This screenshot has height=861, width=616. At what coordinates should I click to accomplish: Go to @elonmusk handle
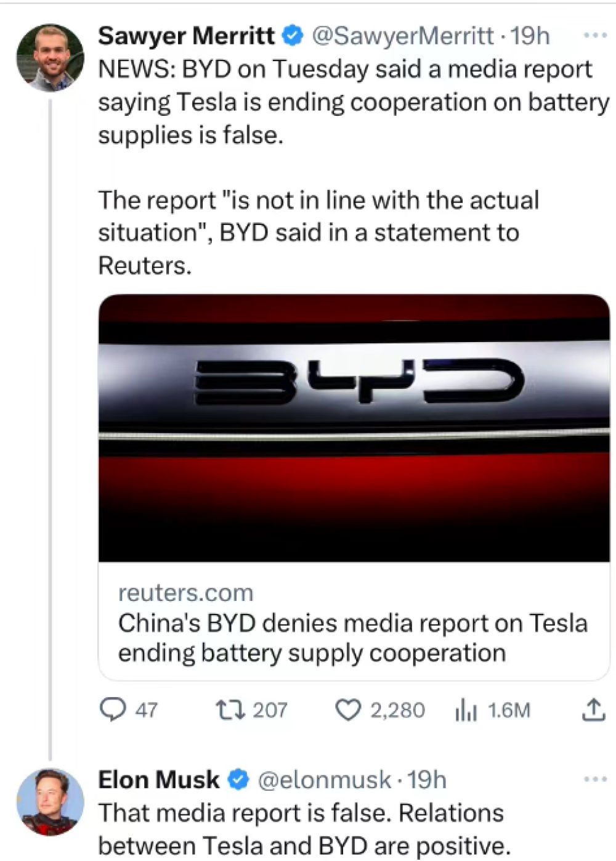[x=325, y=780]
